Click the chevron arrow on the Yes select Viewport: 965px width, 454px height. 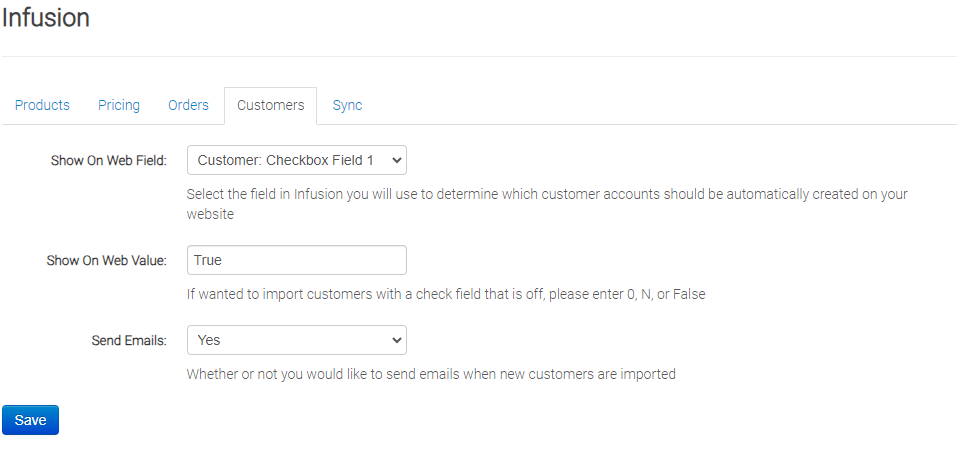[395, 340]
